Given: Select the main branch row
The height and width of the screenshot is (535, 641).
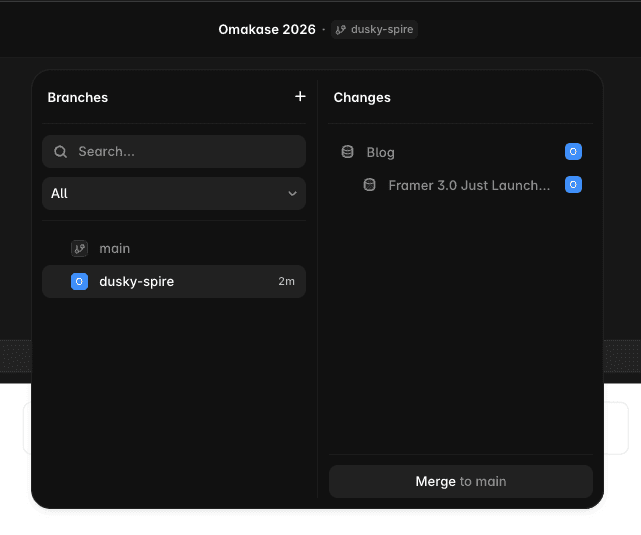Looking at the screenshot, I should (174, 248).
